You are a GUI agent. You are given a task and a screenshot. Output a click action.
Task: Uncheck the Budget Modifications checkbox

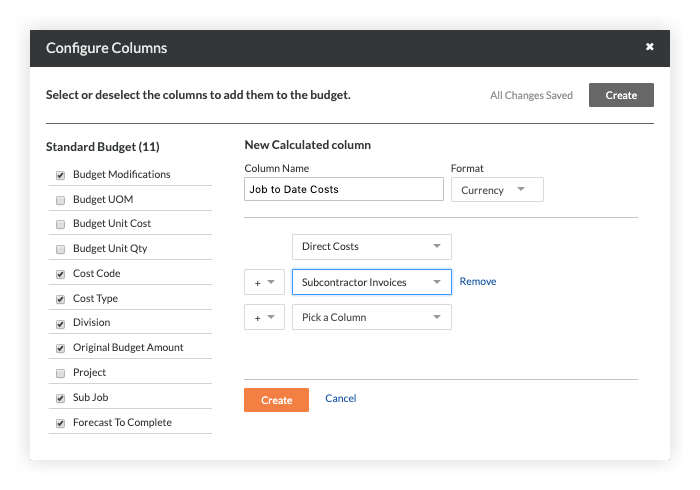(x=60, y=175)
